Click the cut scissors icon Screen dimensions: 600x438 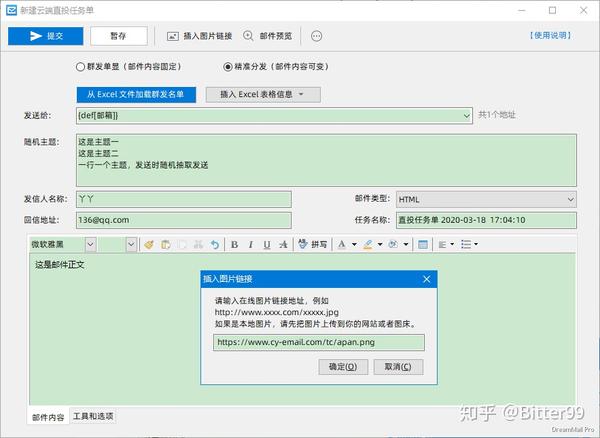[x=198, y=244]
